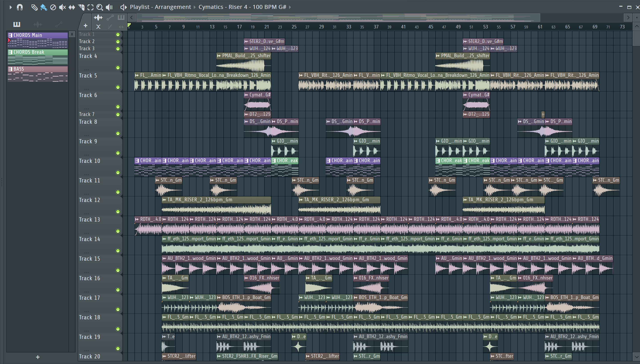This screenshot has width=640, height=364.
Task: Toggle the magnet snap-to-grid menu
Action: [x=20, y=7]
